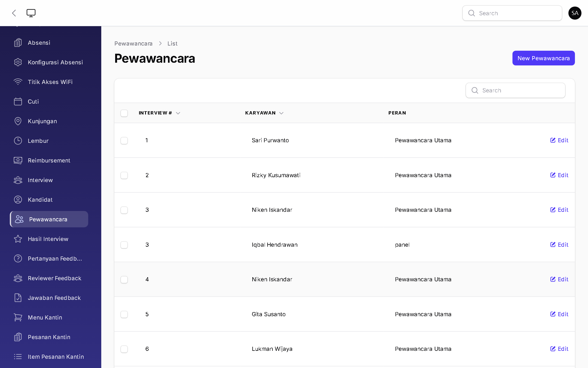
Task: Focus the top bar Search field
Action: pos(512,13)
